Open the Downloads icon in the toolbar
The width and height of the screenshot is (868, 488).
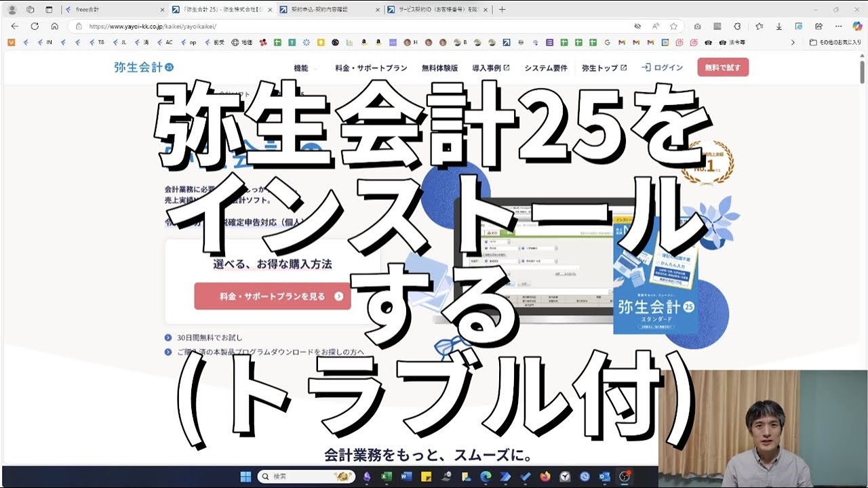point(779,26)
